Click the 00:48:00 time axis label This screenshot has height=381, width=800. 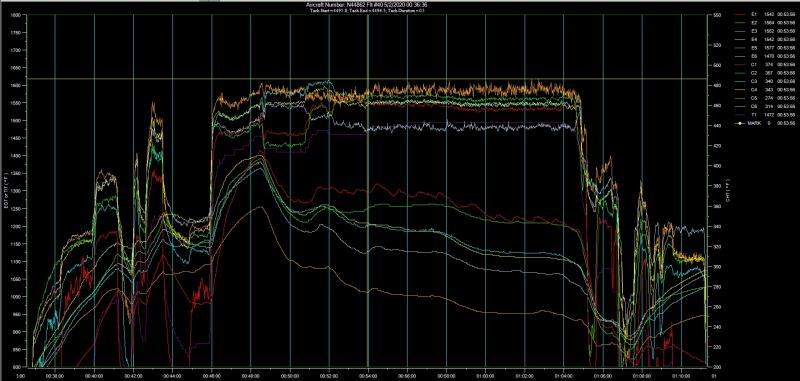(251, 375)
